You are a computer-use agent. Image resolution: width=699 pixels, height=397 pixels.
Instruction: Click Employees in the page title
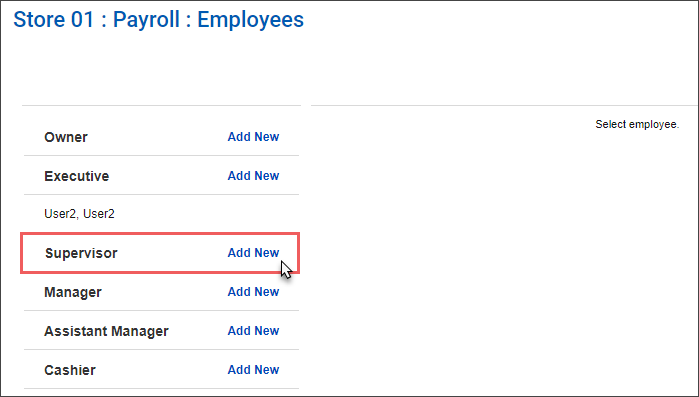tap(250, 20)
